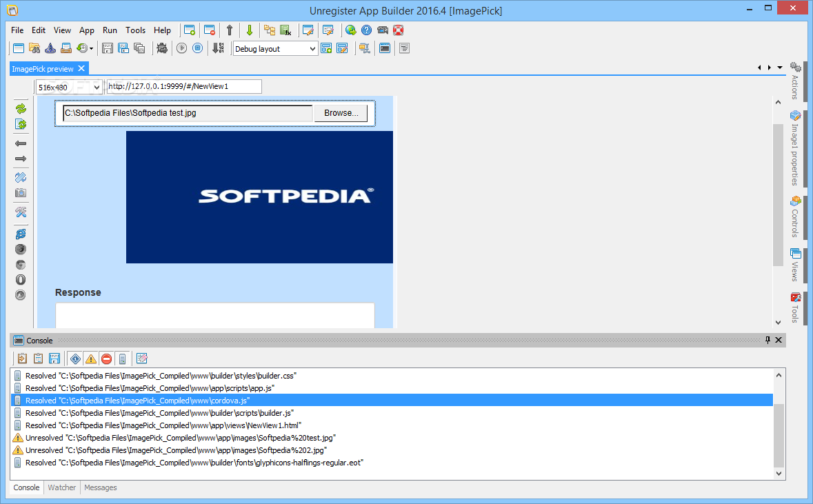Select the unresolved Softpedia%20test.jpg row
Viewport: 813px width, 504px height.
(392, 438)
